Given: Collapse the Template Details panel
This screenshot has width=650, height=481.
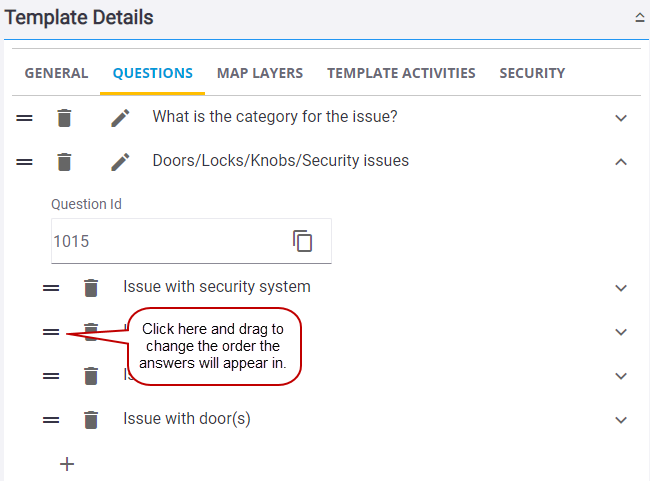Looking at the screenshot, I should [x=639, y=17].
